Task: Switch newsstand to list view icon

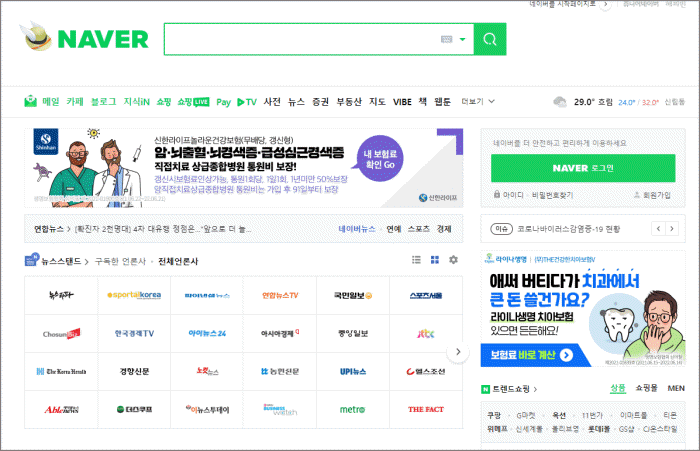Action: [x=416, y=259]
